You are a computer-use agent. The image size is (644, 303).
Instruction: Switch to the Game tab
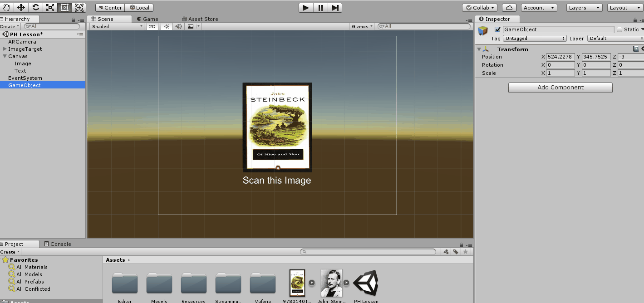point(147,19)
